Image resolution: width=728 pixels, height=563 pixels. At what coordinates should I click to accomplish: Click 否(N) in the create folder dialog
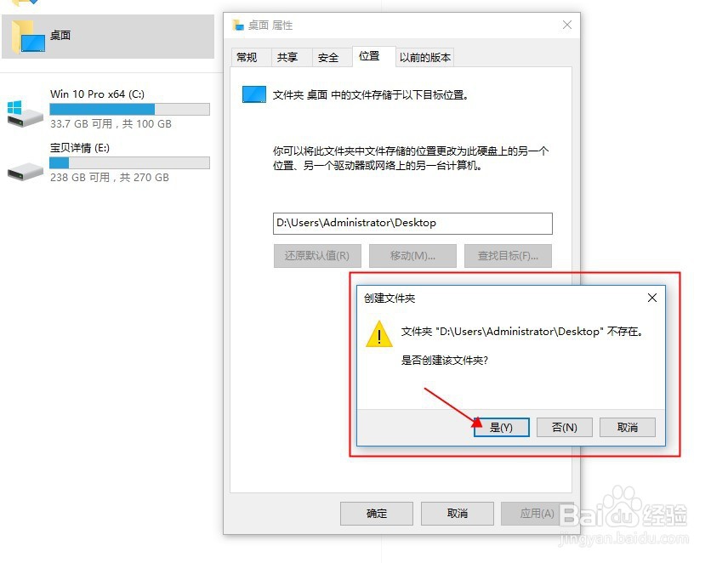click(x=564, y=428)
